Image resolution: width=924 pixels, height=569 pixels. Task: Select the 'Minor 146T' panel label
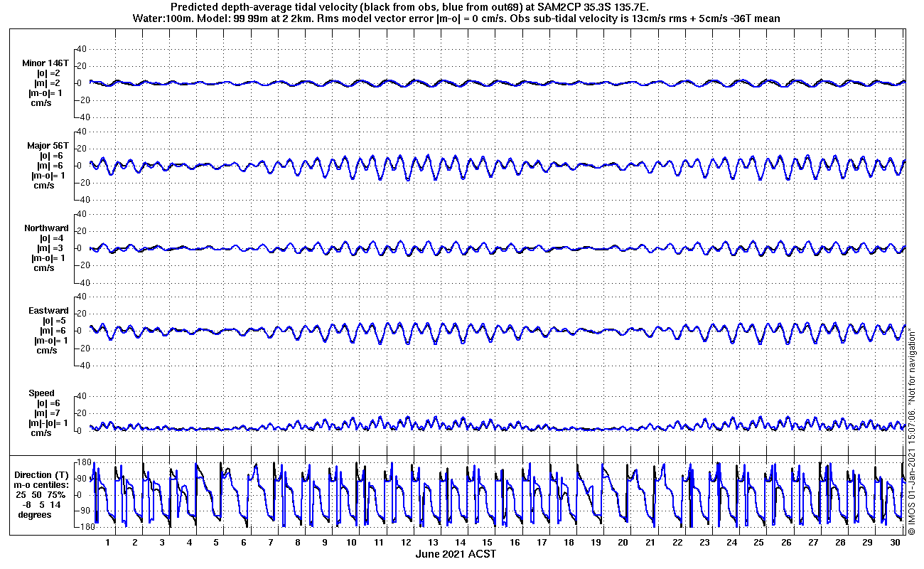[x=45, y=63]
